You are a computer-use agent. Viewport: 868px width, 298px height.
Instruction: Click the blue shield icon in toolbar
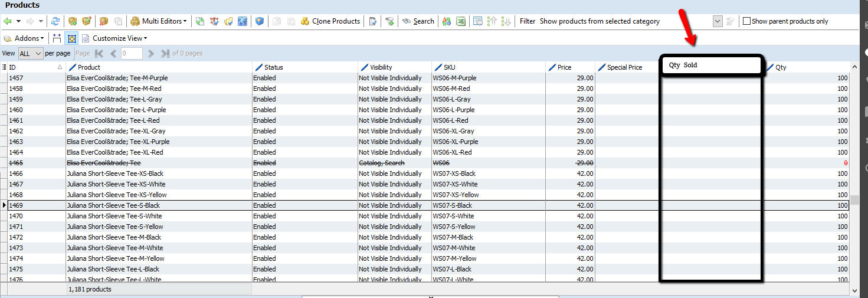260,21
